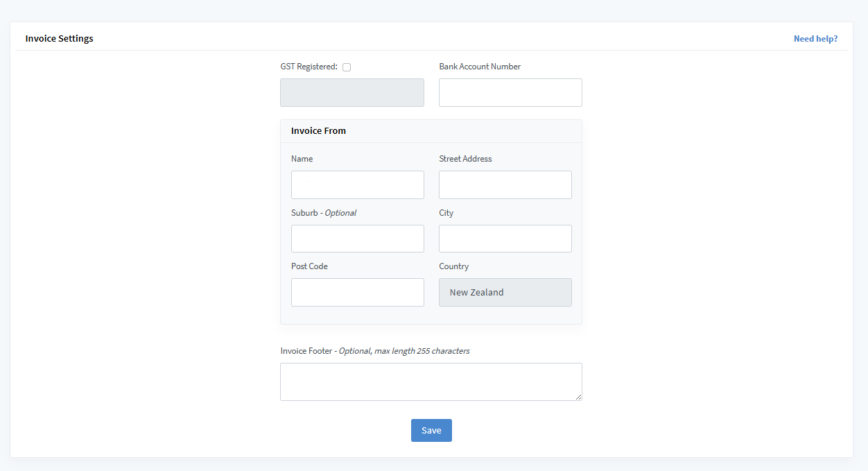Click the greyed-out GST number field
This screenshot has height=471, width=868.
click(351, 92)
